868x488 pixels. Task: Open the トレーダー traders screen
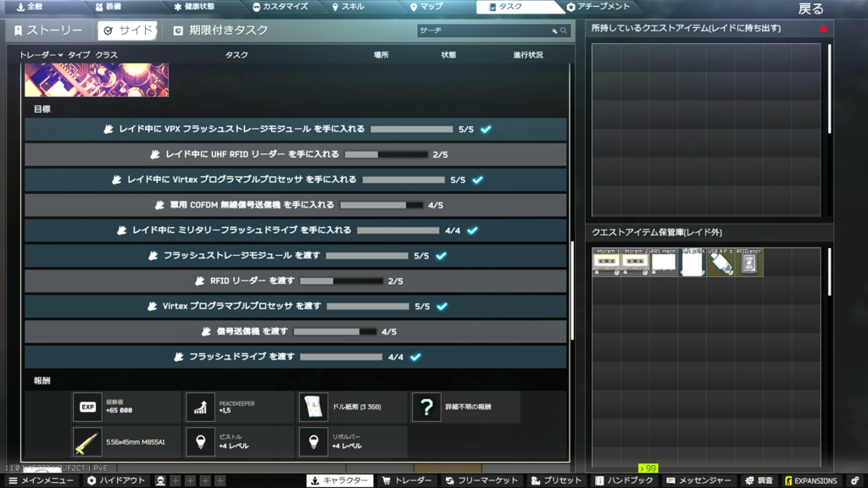tap(407, 481)
